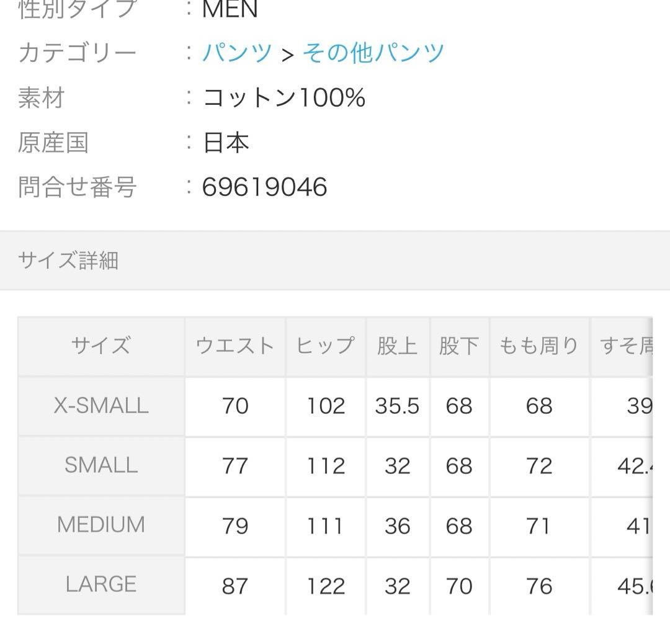Click the サイズ header cell
This screenshot has height=644, width=670.
pos(101,346)
